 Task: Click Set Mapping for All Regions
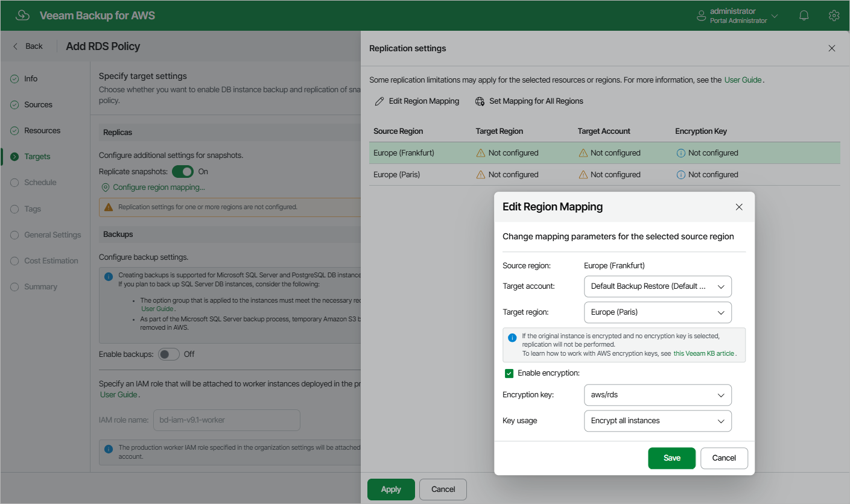[529, 101]
